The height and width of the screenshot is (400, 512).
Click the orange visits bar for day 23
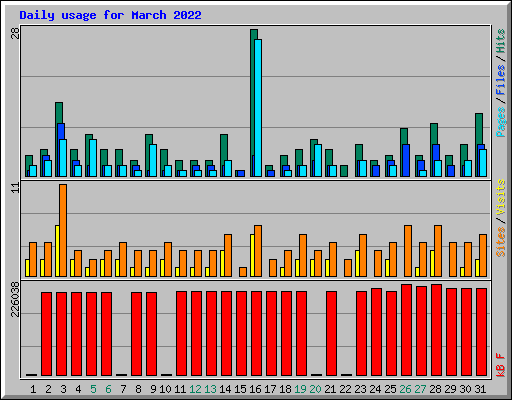[x=363, y=255]
